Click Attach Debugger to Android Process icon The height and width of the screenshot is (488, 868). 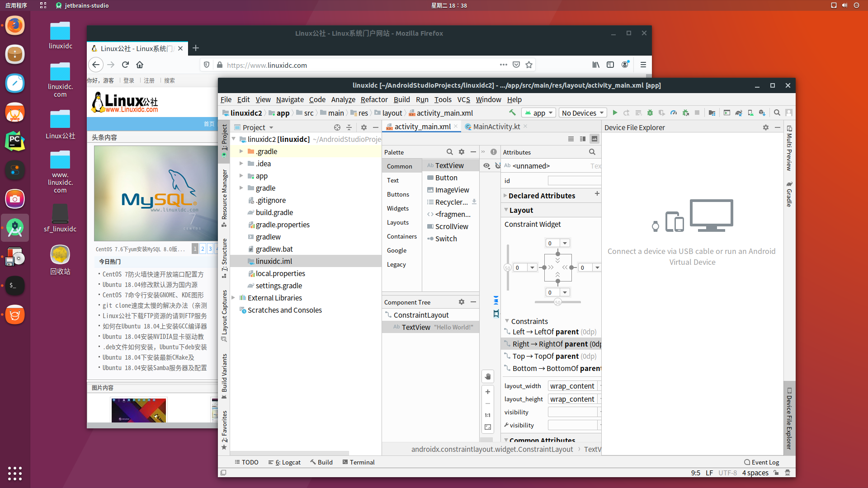[x=685, y=113]
